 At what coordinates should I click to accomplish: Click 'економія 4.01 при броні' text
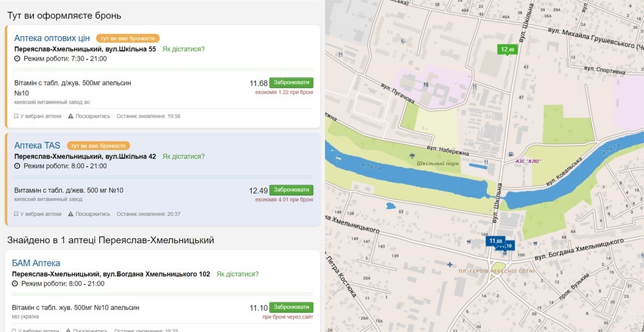coord(284,200)
